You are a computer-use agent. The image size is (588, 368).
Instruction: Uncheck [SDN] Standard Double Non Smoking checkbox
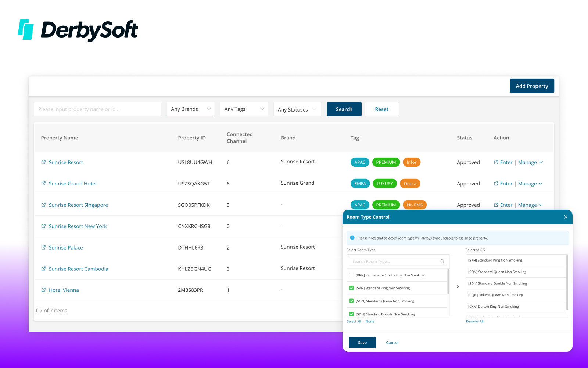(x=352, y=314)
